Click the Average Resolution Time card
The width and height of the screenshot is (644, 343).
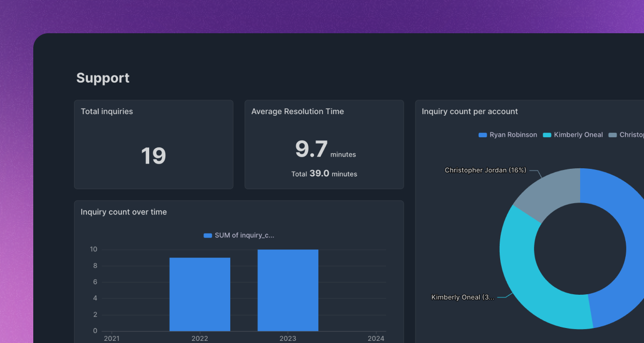click(324, 144)
